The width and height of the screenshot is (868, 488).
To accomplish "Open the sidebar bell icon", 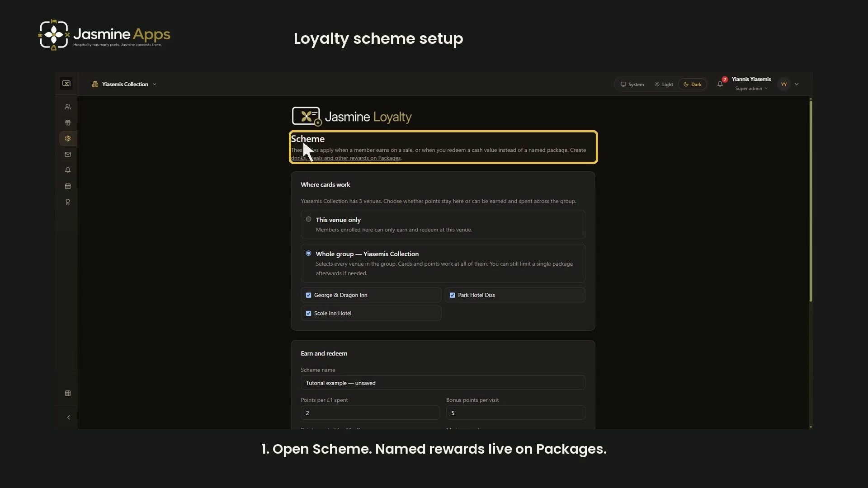I will pos(68,170).
